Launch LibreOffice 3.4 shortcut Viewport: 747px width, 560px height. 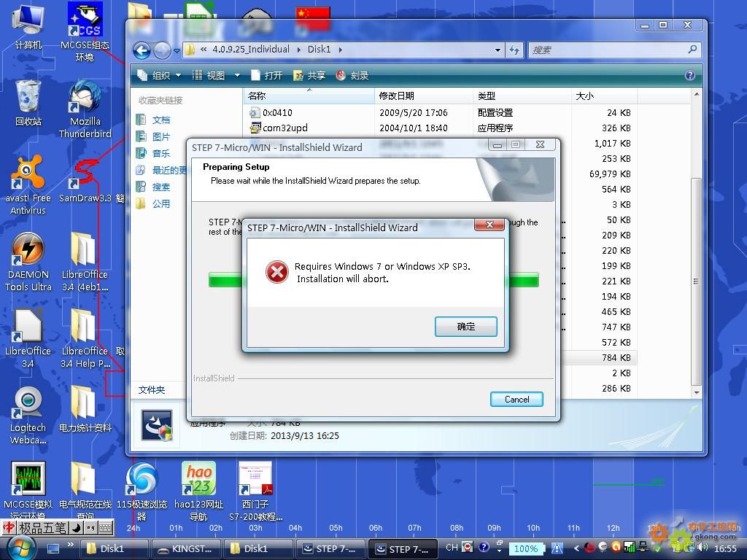point(28,338)
